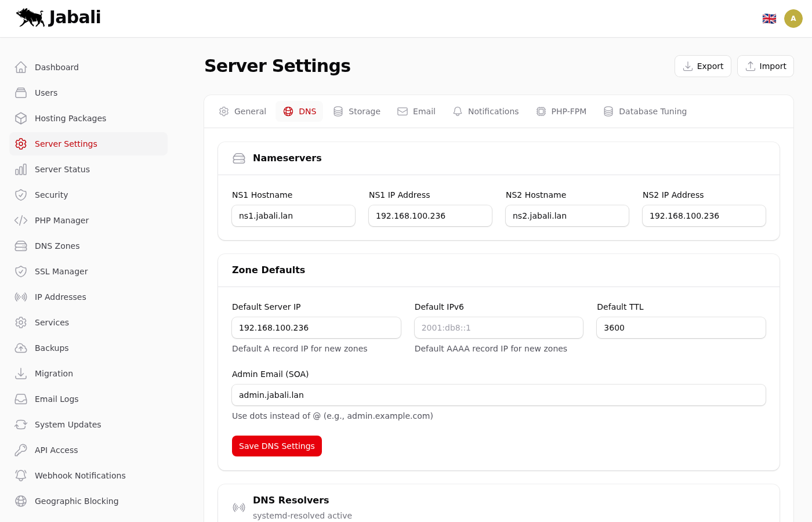
Task: Select the Admin Email (SOA) text field
Action: pyautogui.click(x=499, y=395)
